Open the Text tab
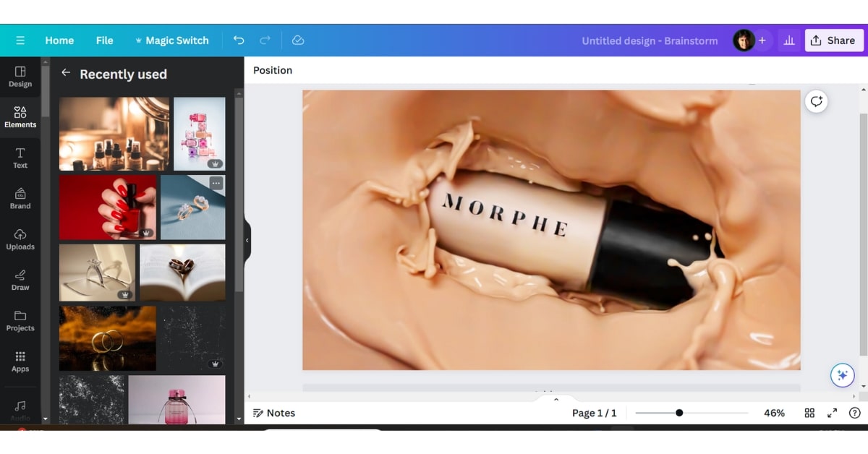Image resolution: width=868 pixels, height=454 pixels. [x=20, y=158]
